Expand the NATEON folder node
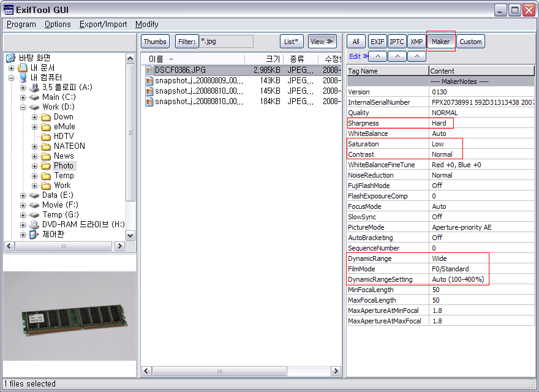 point(35,146)
